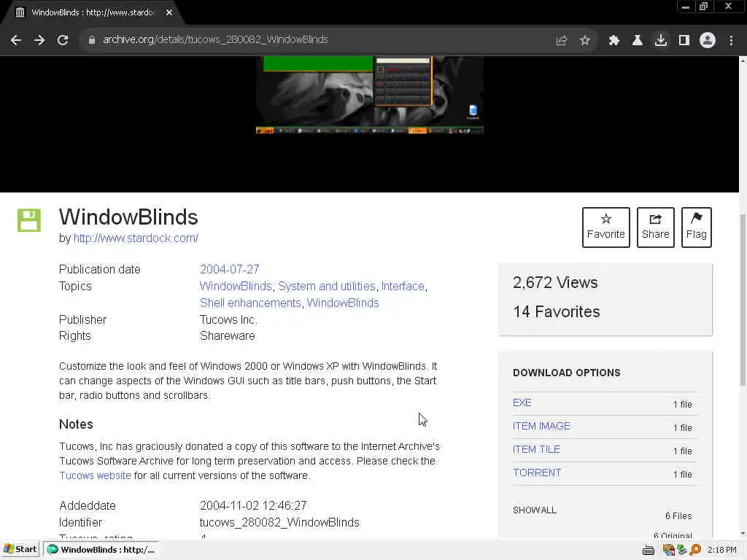Open the Extensions puzzle icon
This screenshot has width=747, height=560.
[614, 41]
